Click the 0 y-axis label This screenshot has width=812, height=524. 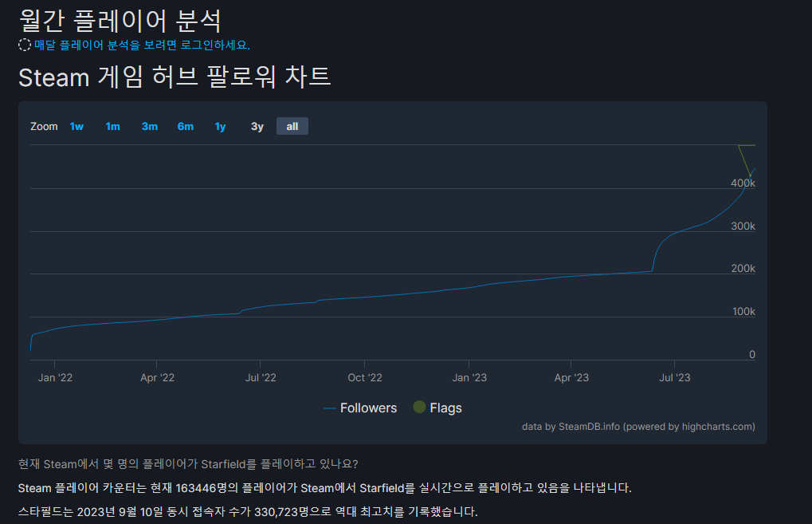(752, 354)
